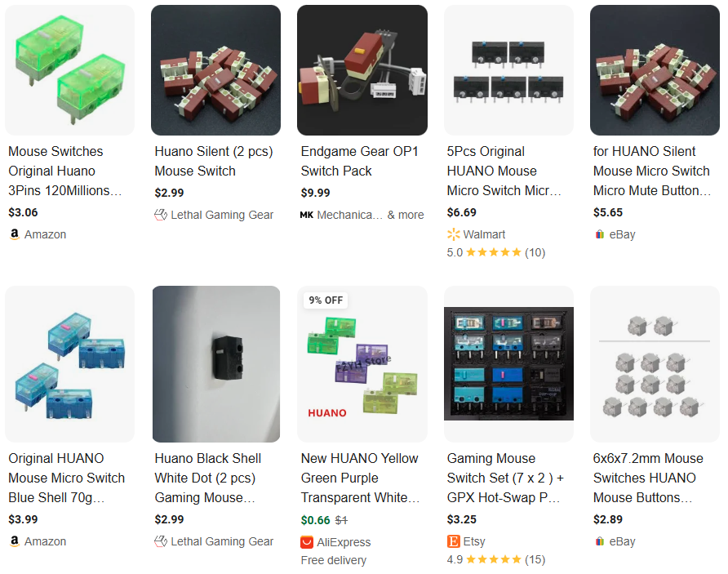Open the Huano Black Shell product photo
Screen dimensions: 728x574
coord(216,363)
